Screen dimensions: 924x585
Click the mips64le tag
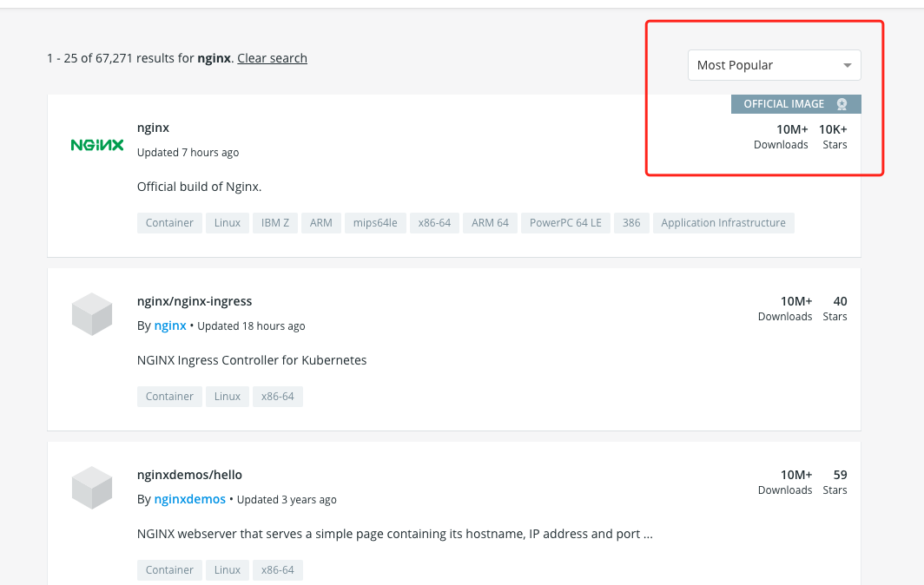(x=375, y=223)
